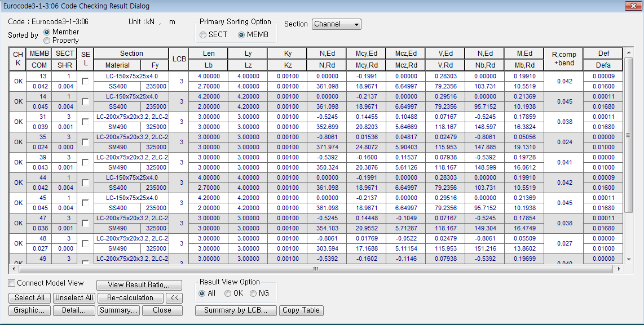Viewport: 644px width, 325px height.
Task: Click the R,comp +bend column header
Action: pos(564,59)
